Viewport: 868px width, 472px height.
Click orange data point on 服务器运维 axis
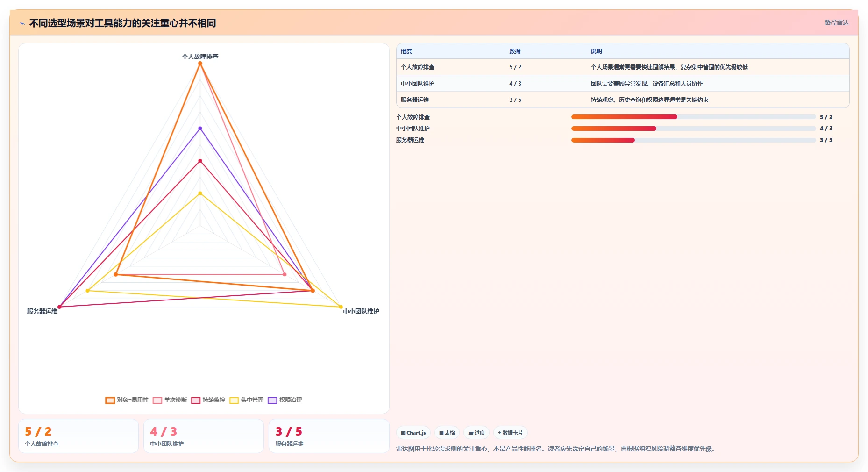click(116, 274)
